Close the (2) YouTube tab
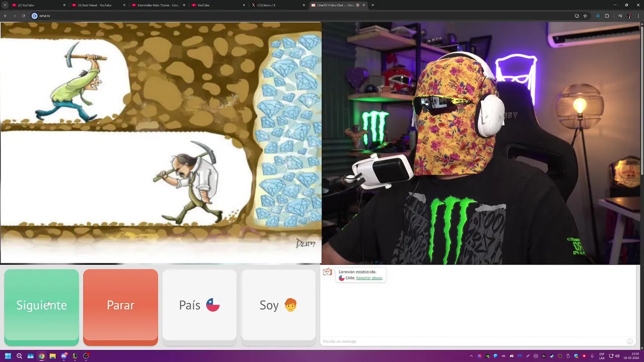The width and height of the screenshot is (644, 362). (64, 5)
